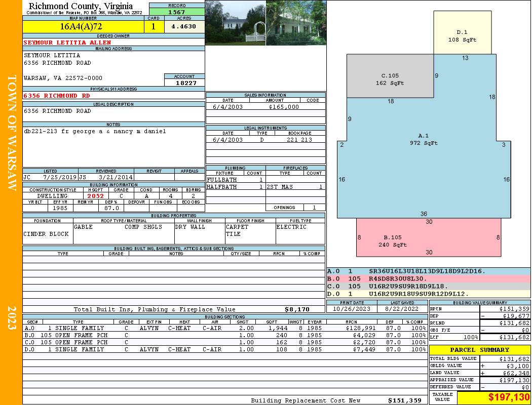Click the record number 1567 field
The image size is (532, 405).
click(177, 12)
